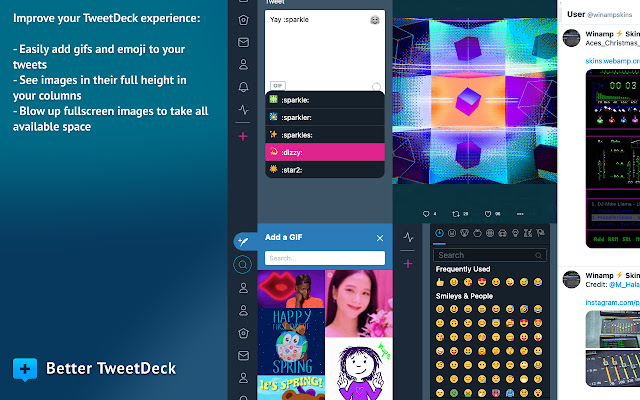Focus the GIF search field
The image size is (640, 400).
[325, 258]
